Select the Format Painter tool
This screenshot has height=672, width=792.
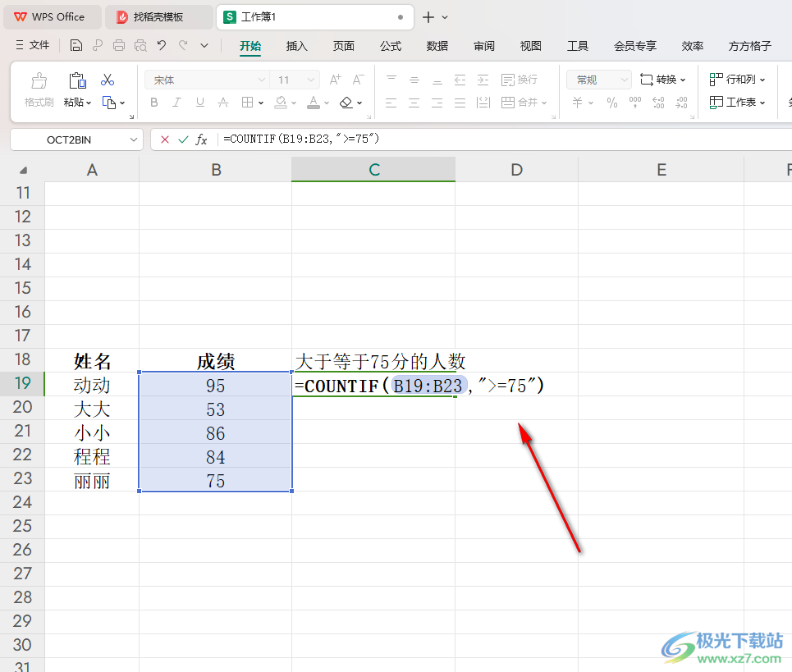pyautogui.click(x=39, y=90)
